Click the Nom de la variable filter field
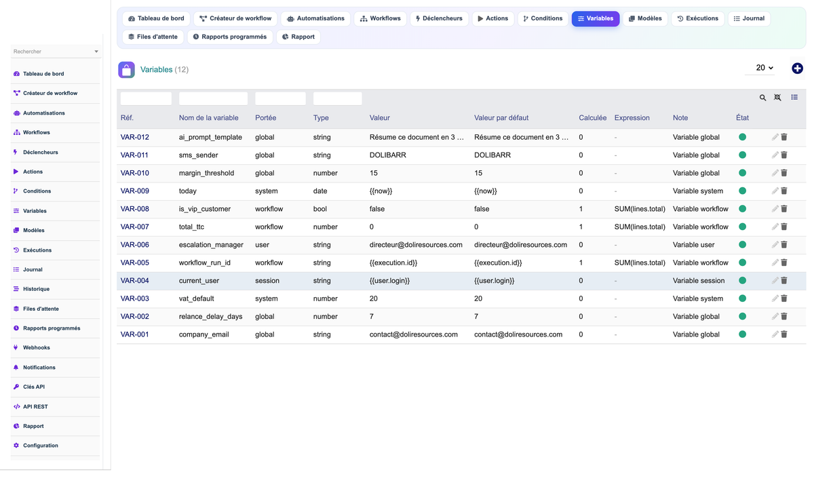Image resolution: width=814 pixels, height=504 pixels. pyautogui.click(x=213, y=98)
